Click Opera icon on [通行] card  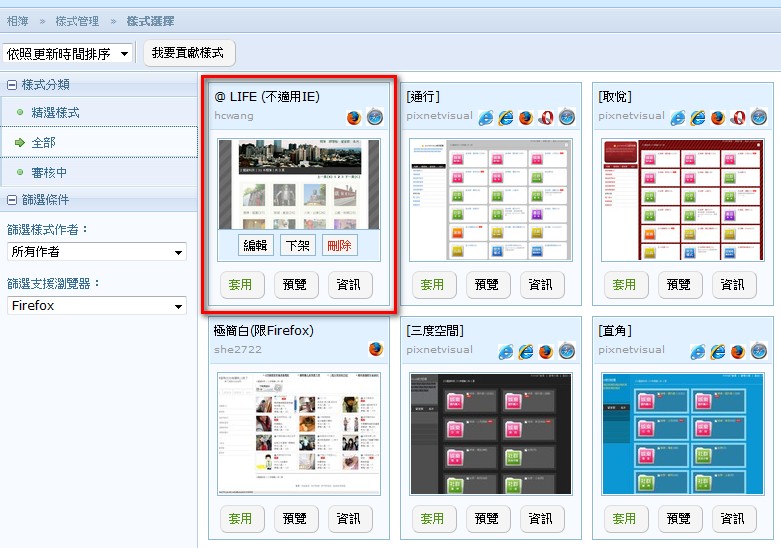[546, 118]
